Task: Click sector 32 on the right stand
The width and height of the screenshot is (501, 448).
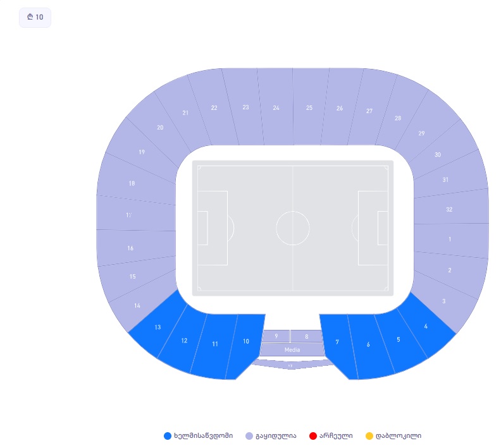Action: pyautogui.click(x=451, y=209)
